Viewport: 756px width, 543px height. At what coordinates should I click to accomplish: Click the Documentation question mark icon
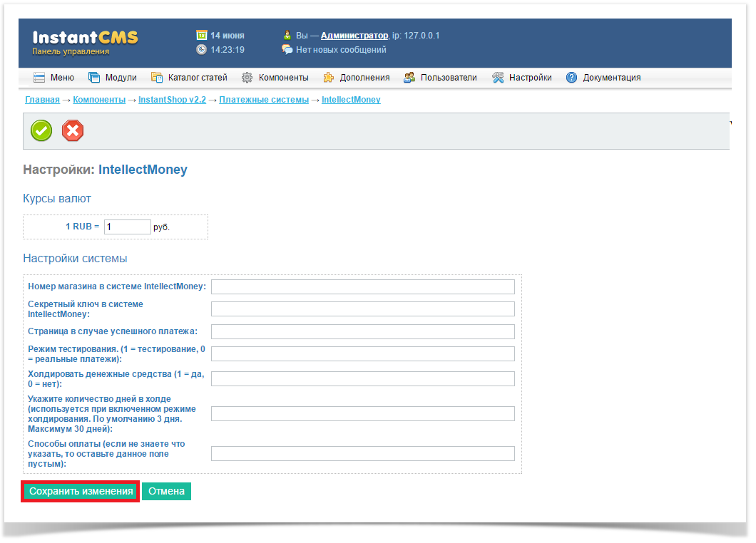571,78
